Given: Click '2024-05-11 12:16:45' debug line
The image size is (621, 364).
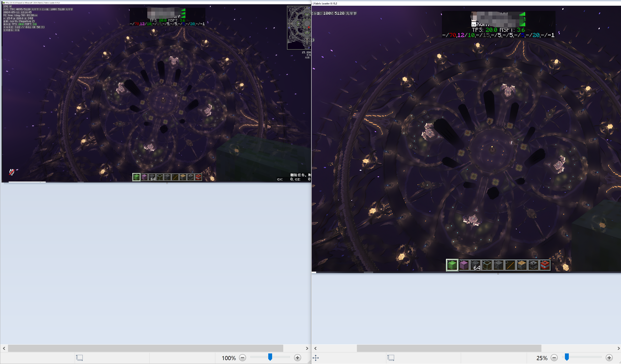Looking at the screenshot, I should (18, 12).
